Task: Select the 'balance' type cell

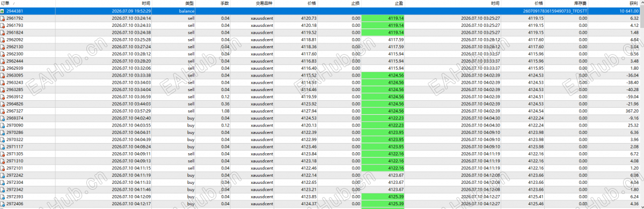Action: 186,11
